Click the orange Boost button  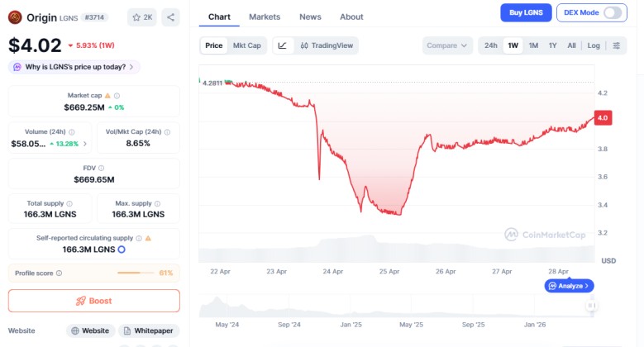coord(93,301)
